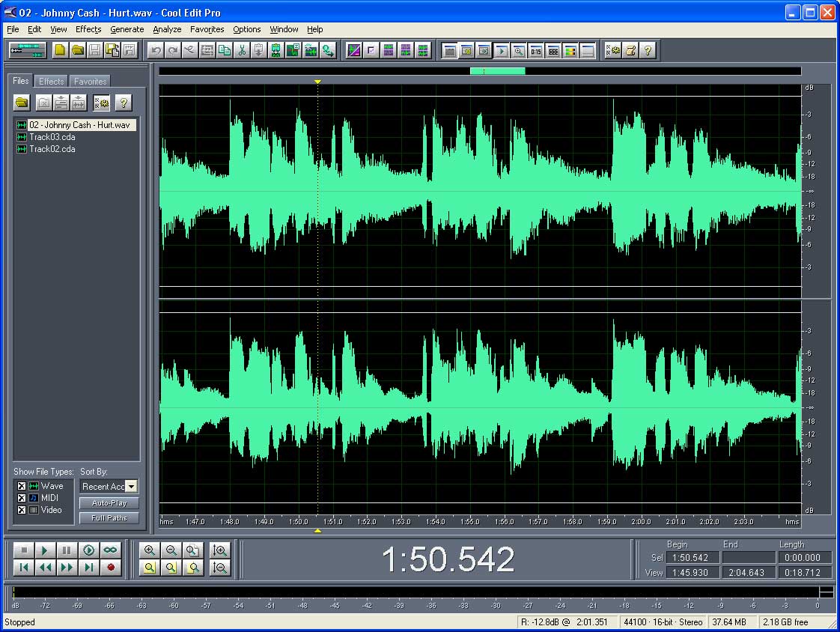
Task: Toggle the Wave file type checkbox
Action: coord(22,486)
